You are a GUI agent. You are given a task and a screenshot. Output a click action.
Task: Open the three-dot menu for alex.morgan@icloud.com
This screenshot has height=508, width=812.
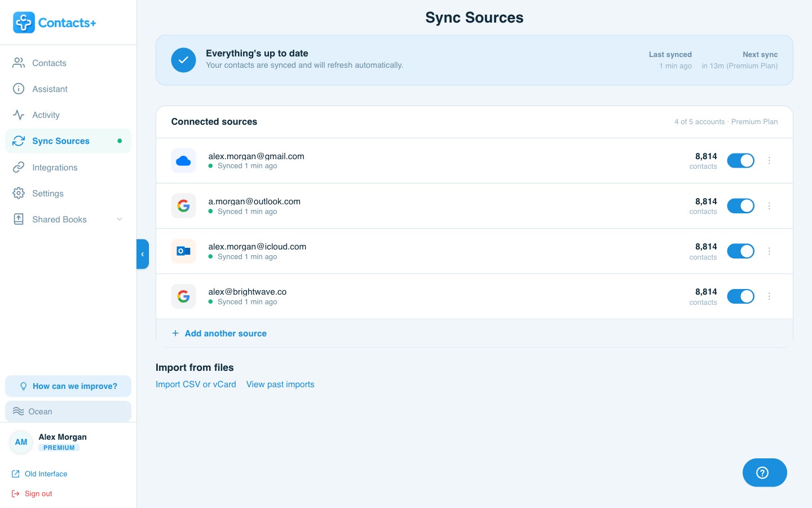pos(769,251)
